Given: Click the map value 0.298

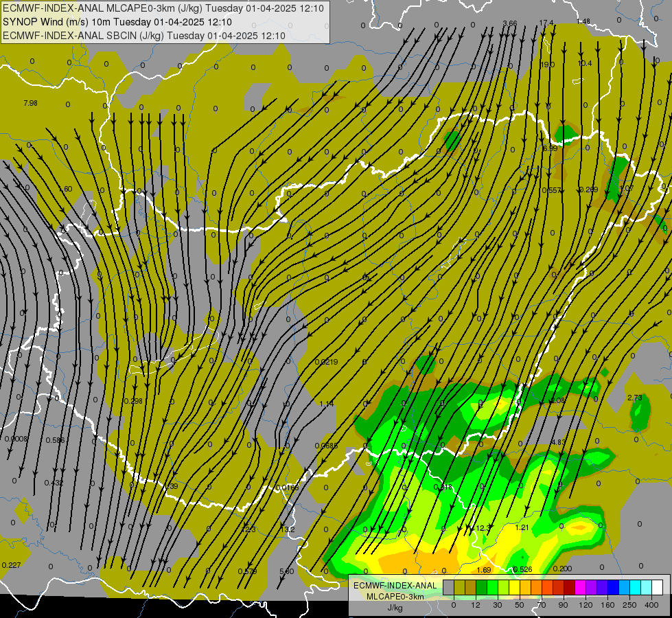Looking at the screenshot, I should pos(133,401).
